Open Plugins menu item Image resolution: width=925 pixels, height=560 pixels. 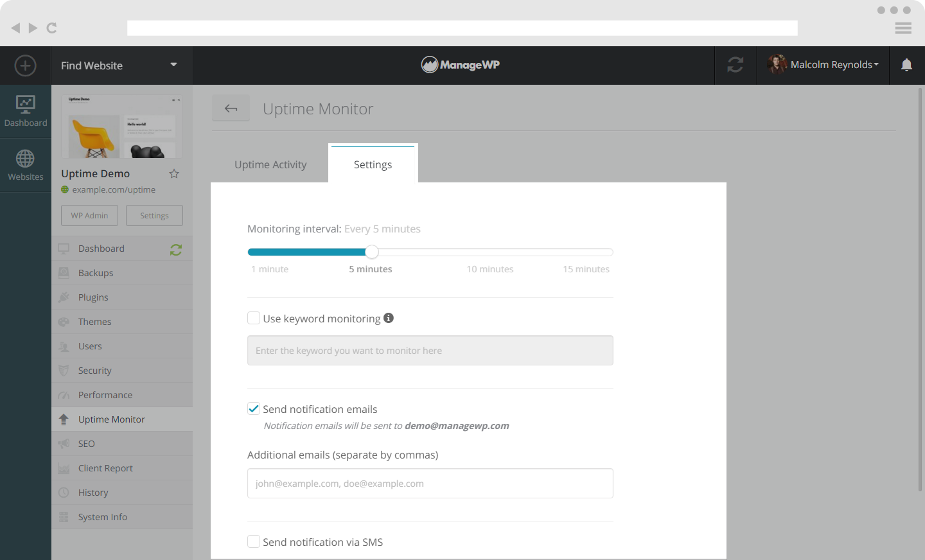tap(122, 297)
